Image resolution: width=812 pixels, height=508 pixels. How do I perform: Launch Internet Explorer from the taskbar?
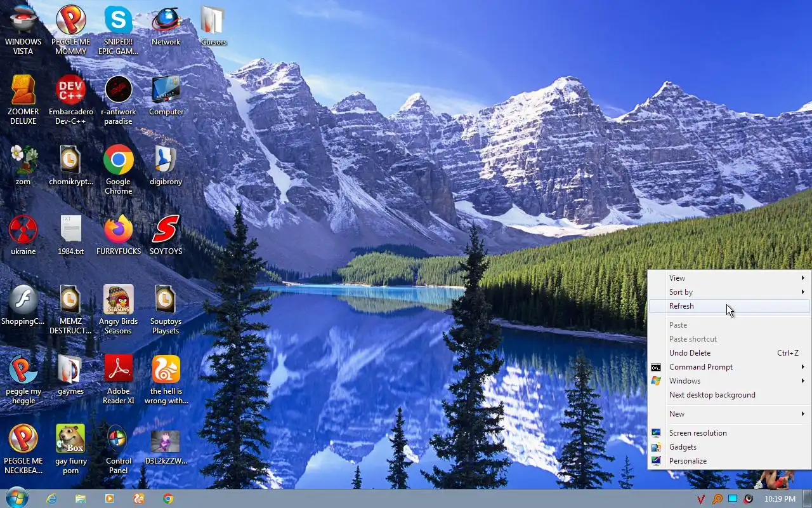(51, 498)
